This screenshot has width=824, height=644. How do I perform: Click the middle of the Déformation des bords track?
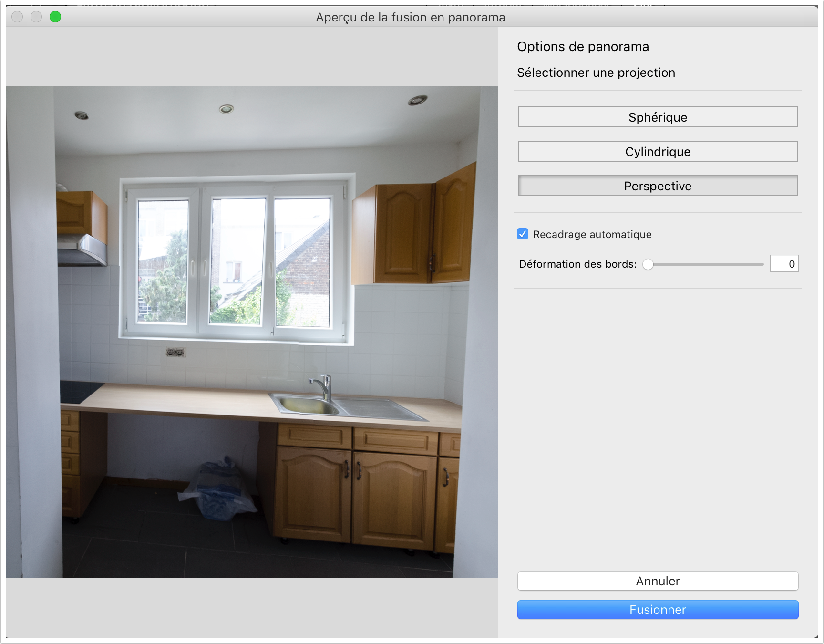(706, 264)
